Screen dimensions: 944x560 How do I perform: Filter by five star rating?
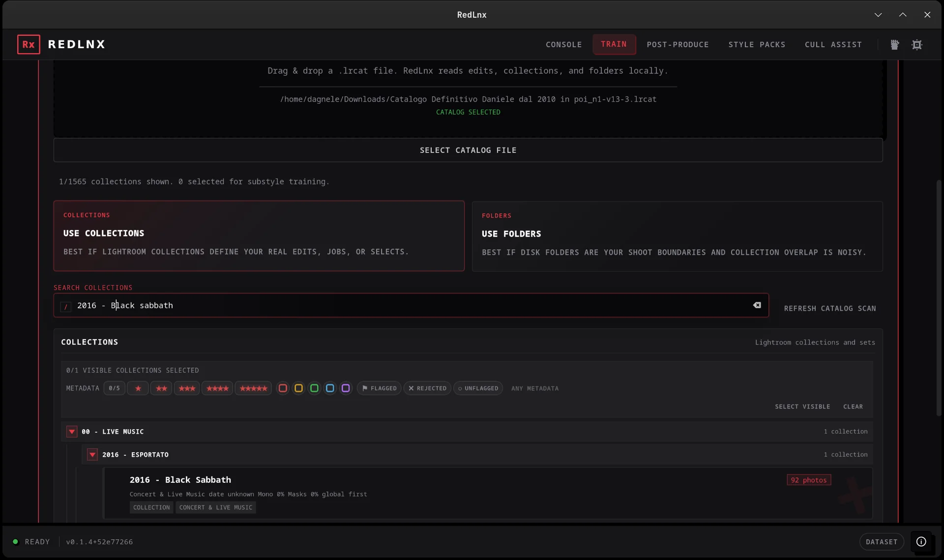(x=253, y=388)
